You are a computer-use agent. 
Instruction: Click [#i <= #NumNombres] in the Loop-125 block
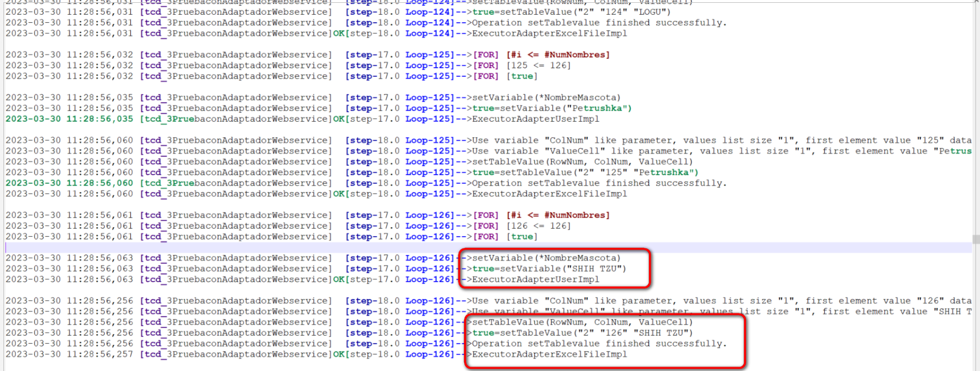558,55
